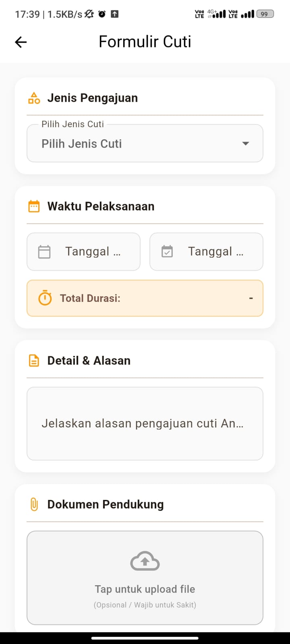
Task: Open the Tanggal Selesai date picker
Action: click(206, 252)
